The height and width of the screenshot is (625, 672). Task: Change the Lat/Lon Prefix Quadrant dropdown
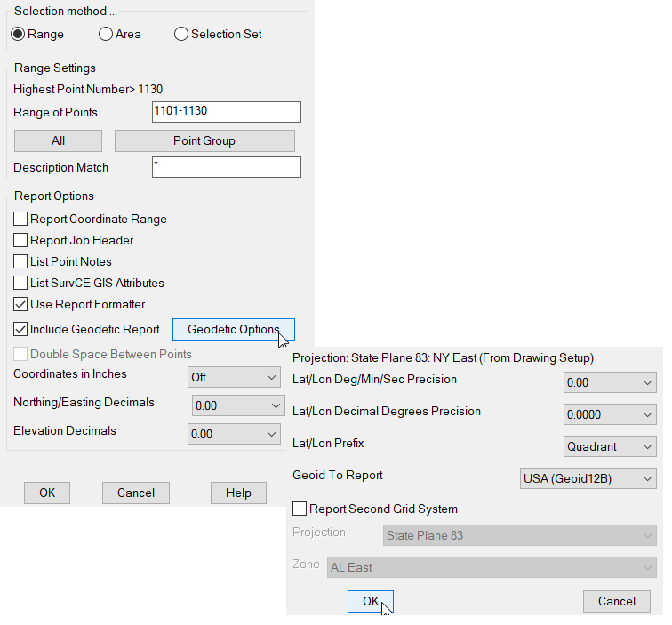pyautogui.click(x=610, y=446)
